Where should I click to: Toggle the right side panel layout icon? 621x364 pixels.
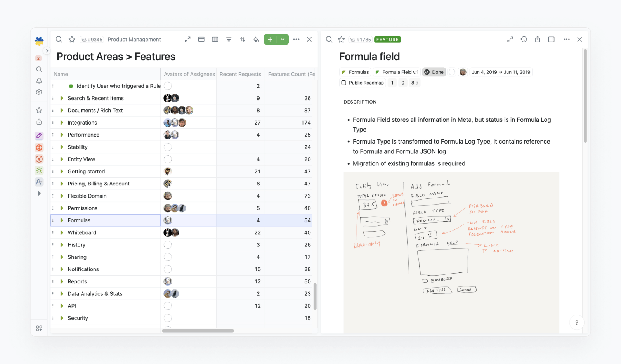tap(551, 40)
